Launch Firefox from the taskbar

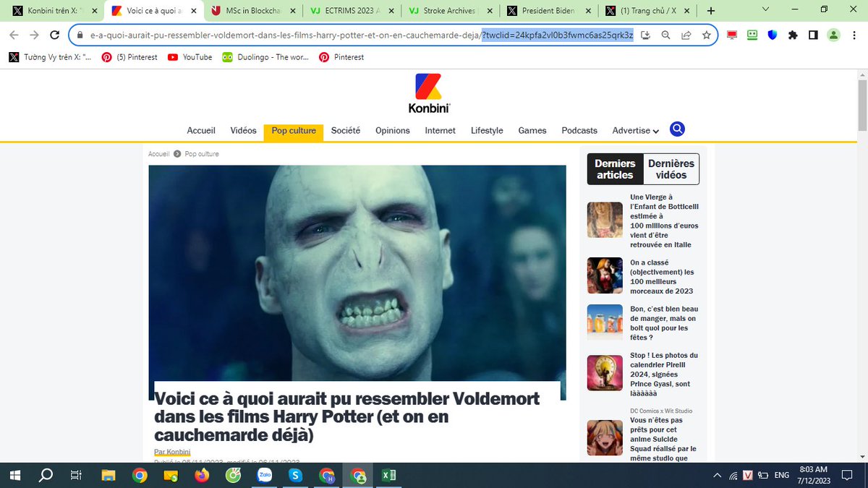point(202,475)
